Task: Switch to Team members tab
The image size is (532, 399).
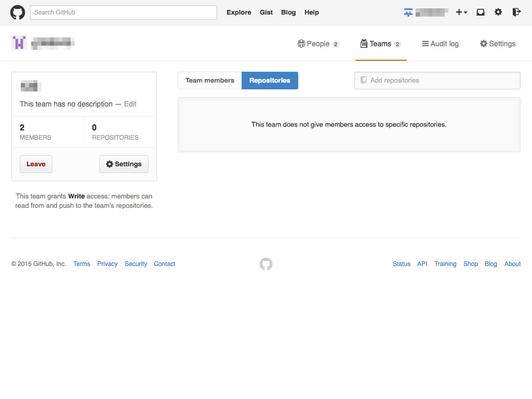Action: click(x=210, y=81)
